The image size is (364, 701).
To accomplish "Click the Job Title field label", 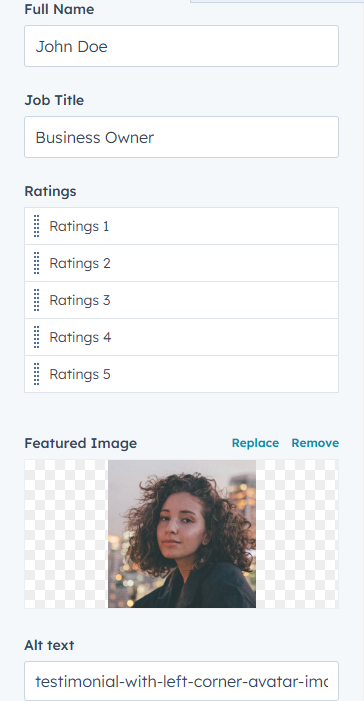I will pos(54,100).
